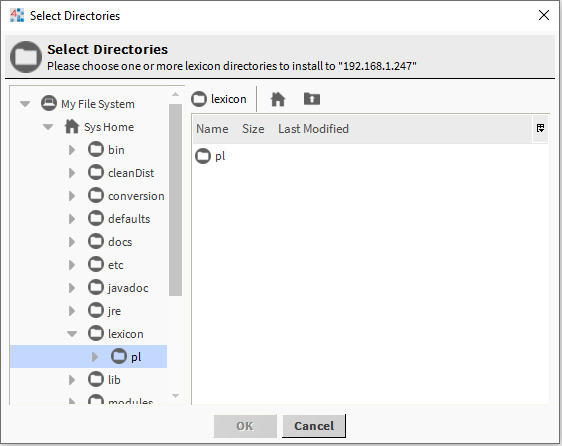Select the docs folder in tree
Viewport: 562px width, 446px height.
pos(110,242)
